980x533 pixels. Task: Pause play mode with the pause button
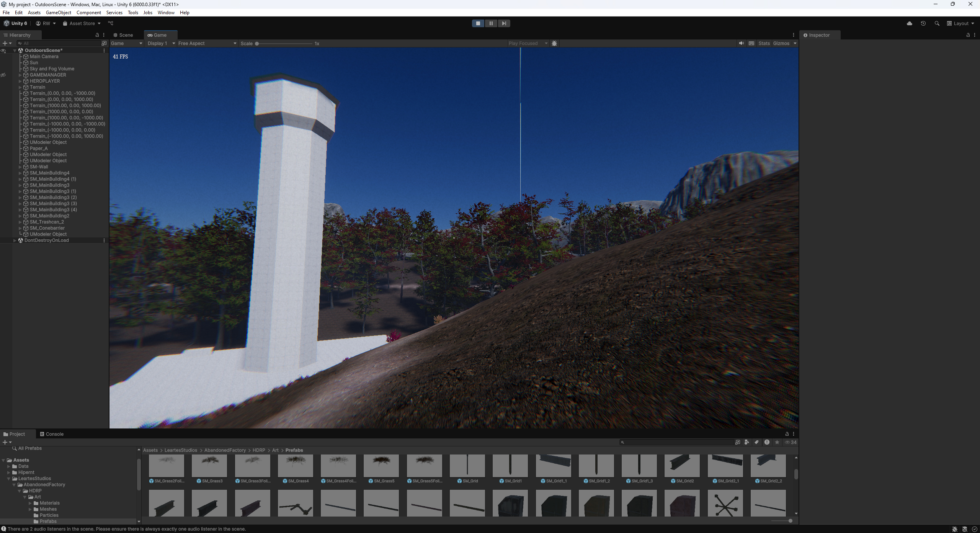491,23
